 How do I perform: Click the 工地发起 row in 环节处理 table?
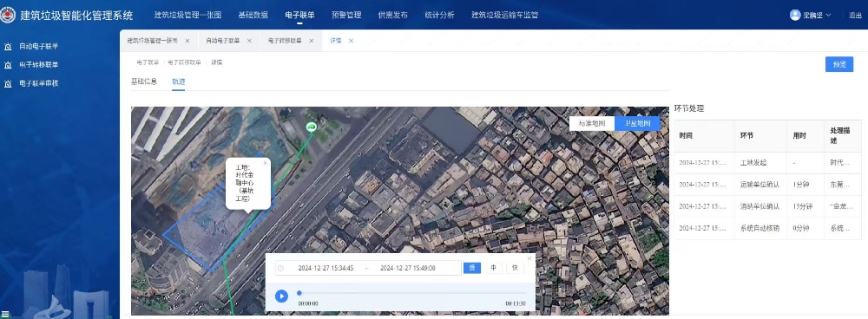767,163
